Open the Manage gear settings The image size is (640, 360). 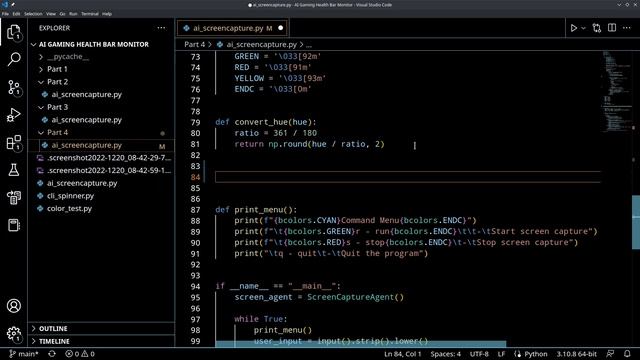(x=13, y=333)
